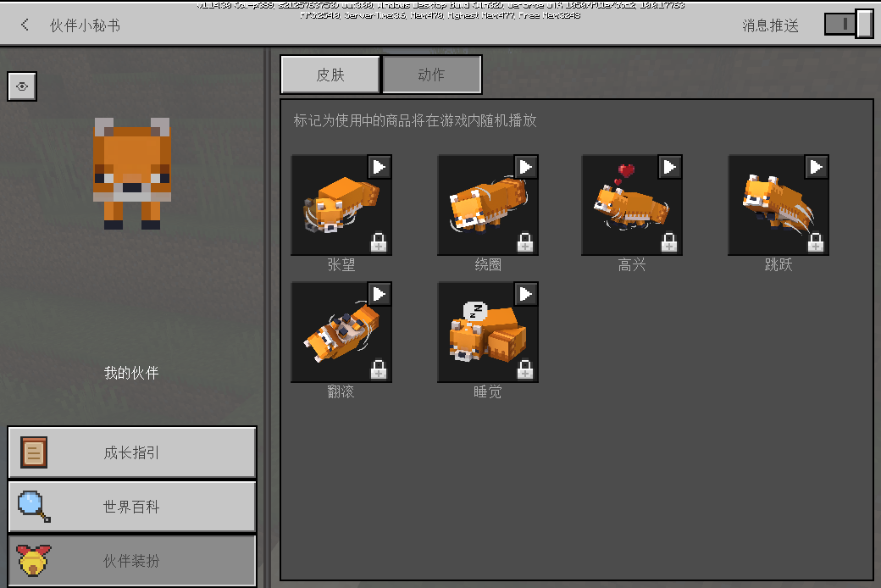Image resolution: width=881 pixels, height=588 pixels.
Task: Select the 睡觉 action thumbnail
Action: coord(488,332)
